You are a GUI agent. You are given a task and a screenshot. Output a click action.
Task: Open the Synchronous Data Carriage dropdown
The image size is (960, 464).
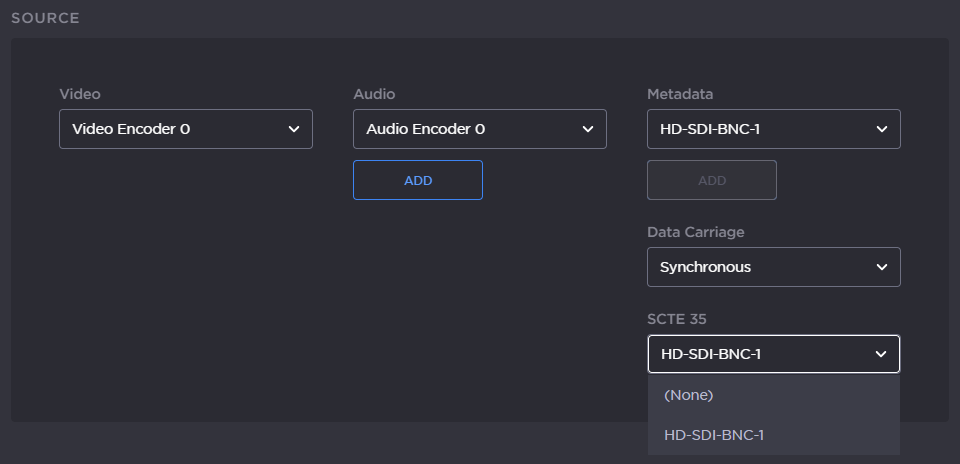click(758, 267)
